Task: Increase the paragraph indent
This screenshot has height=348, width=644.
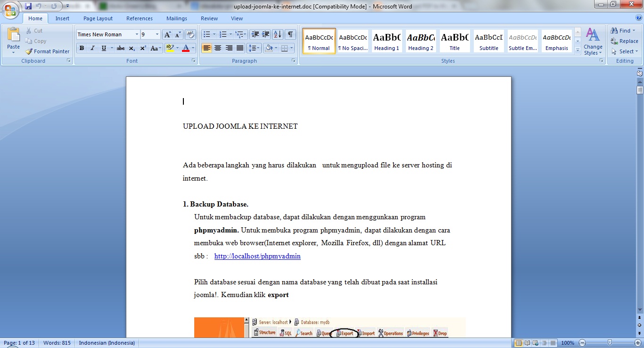Action: [266, 34]
